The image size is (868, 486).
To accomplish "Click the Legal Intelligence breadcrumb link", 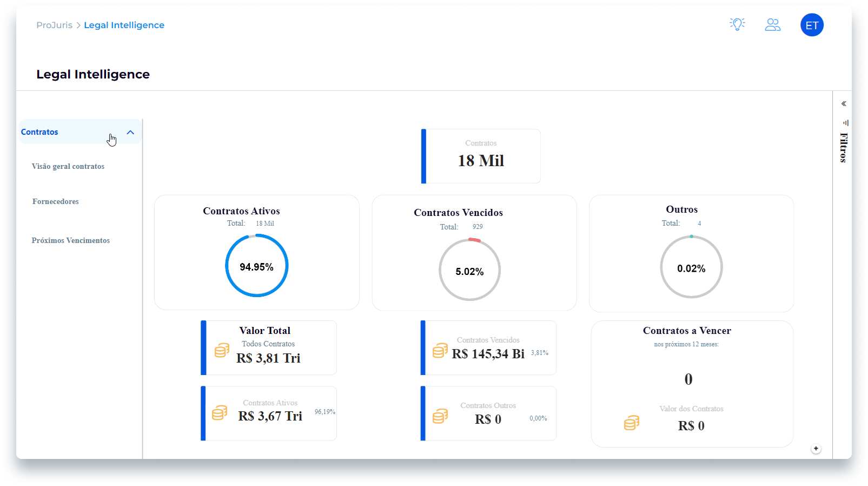I will [124, 25].
